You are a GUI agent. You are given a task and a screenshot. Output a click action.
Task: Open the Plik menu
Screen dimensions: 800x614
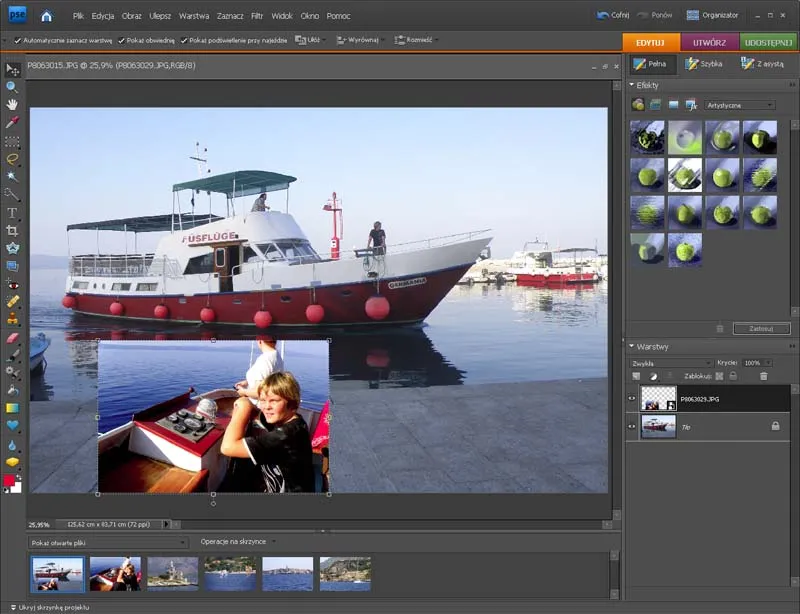click(78, 16)
